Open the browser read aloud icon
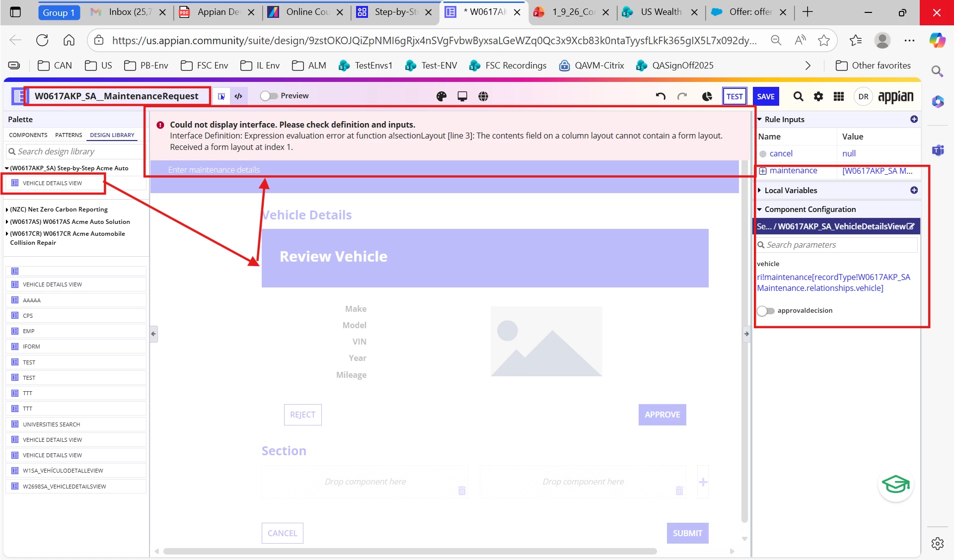954x560 pixels. 800,40
